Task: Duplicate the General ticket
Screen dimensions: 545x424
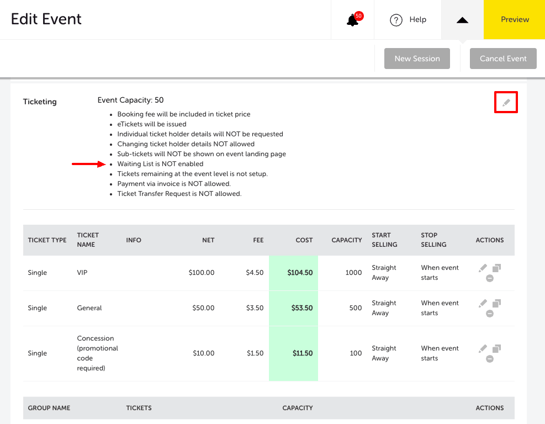Action: (x=497, y=303)
